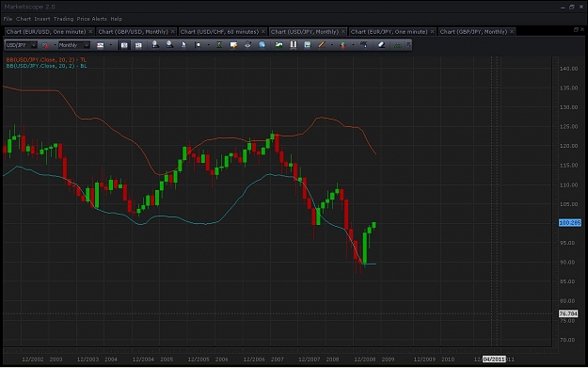The image size is (588, 368).
Task: Click the 12/2008 label on the time axis
Action: pos(364,360)
